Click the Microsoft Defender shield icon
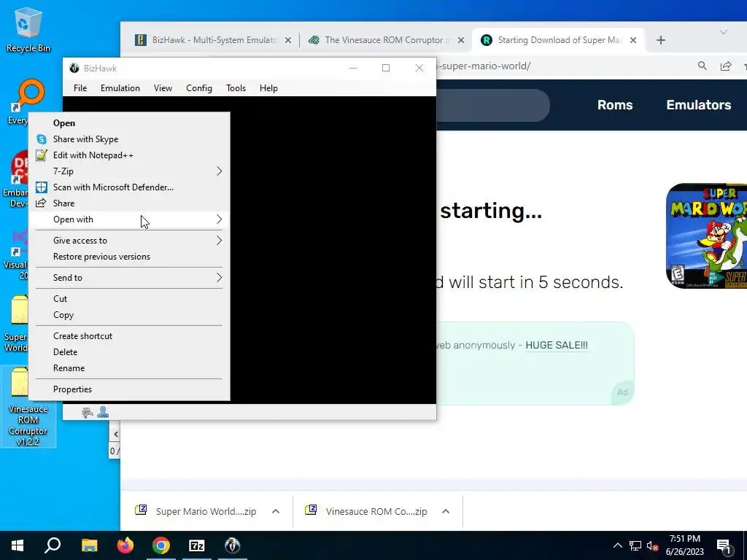Screen dimensions: 747x560 click(42, 187)
